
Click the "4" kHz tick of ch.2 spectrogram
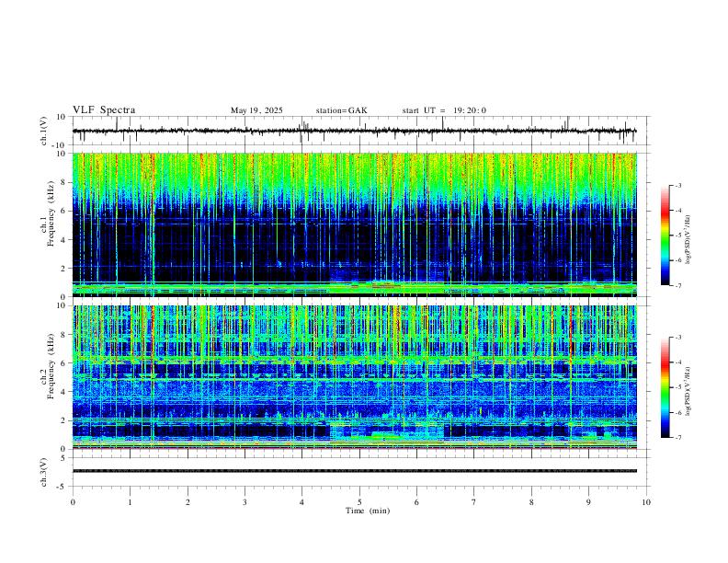[64, 392]
